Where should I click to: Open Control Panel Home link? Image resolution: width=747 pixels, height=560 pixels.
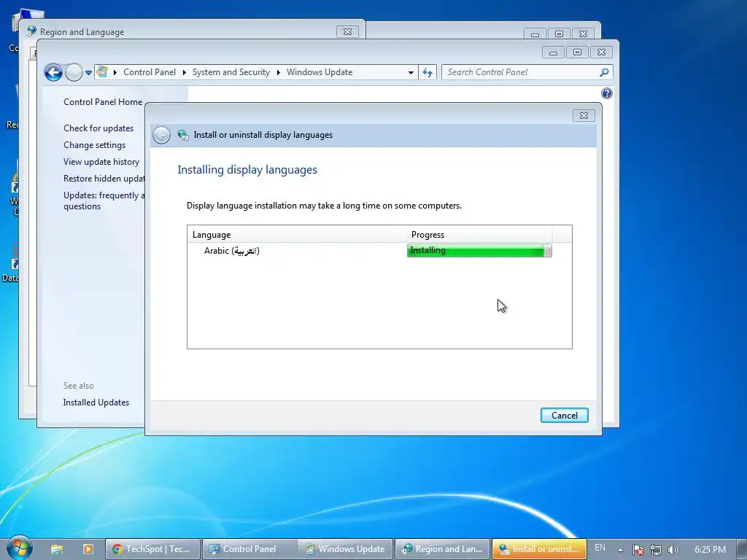tap(103, 102)
